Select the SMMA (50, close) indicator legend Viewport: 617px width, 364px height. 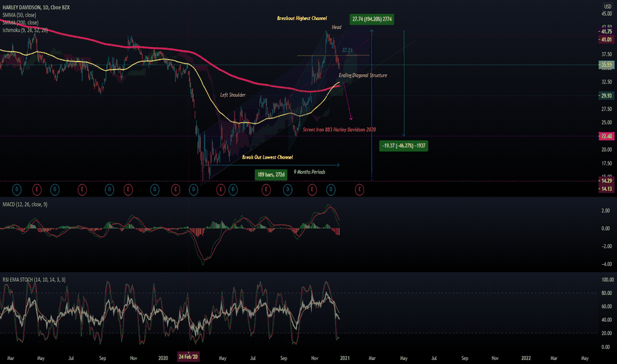click(19, 15)
